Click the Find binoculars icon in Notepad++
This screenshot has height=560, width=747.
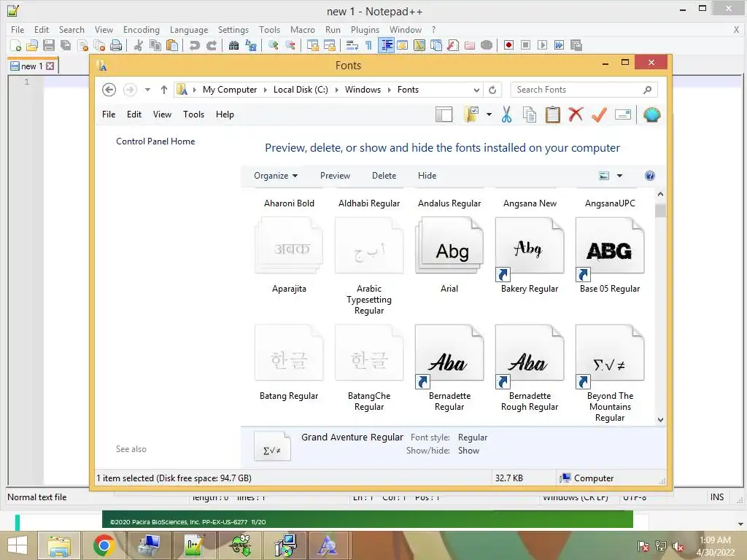tap(233, 45)
